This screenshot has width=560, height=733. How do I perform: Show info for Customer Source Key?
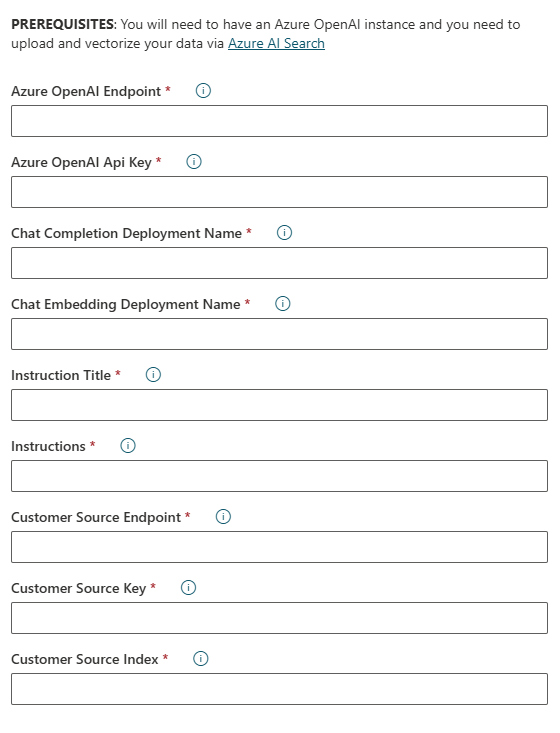tap(188, 588)
